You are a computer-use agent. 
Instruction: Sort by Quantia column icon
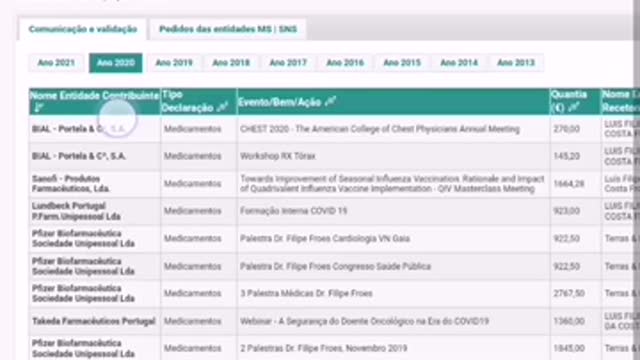573,108
